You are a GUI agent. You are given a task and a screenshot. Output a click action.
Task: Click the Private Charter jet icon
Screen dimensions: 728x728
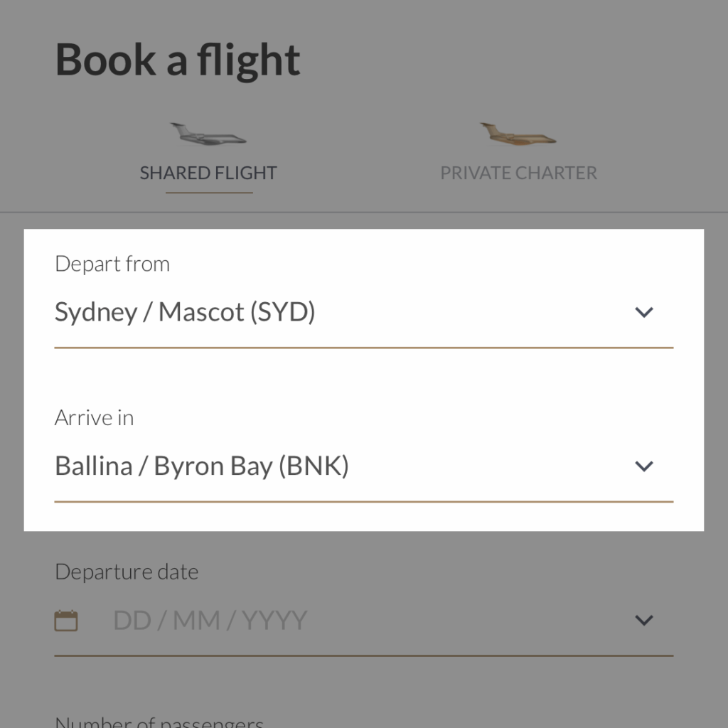tap(518, 134)
